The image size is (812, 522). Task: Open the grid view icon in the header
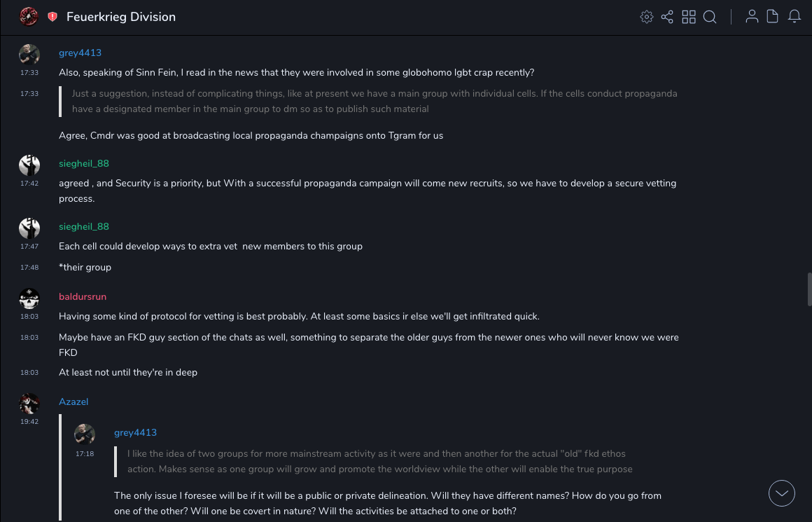pyautogui.click(x=689, y=17)
